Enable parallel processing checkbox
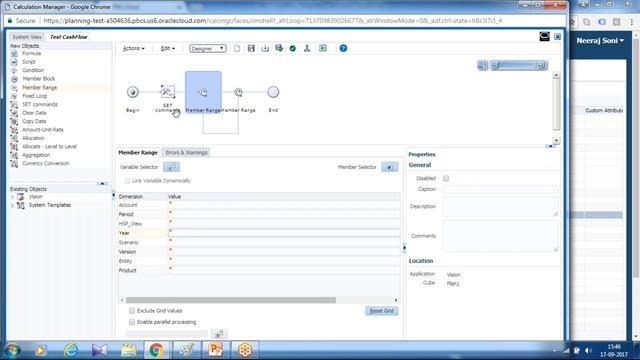The width and height of the screenshot is (640, 360). pos(132,322)
